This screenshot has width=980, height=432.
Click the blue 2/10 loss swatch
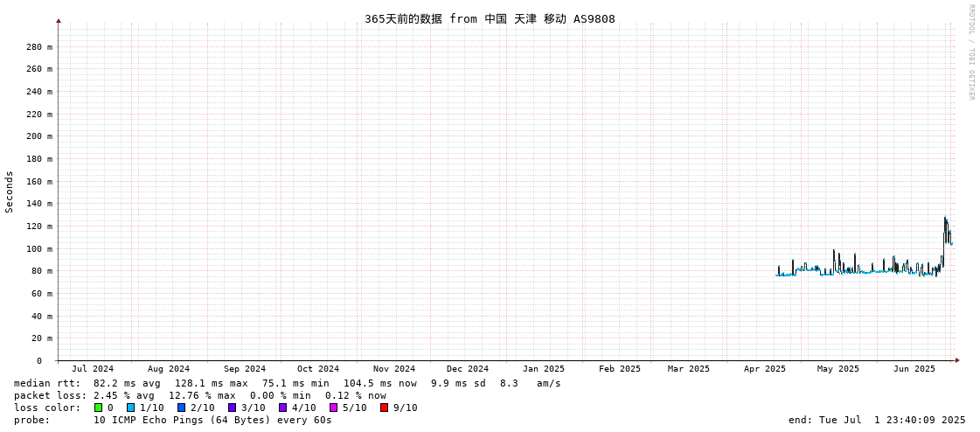click(x=181, y=408)
